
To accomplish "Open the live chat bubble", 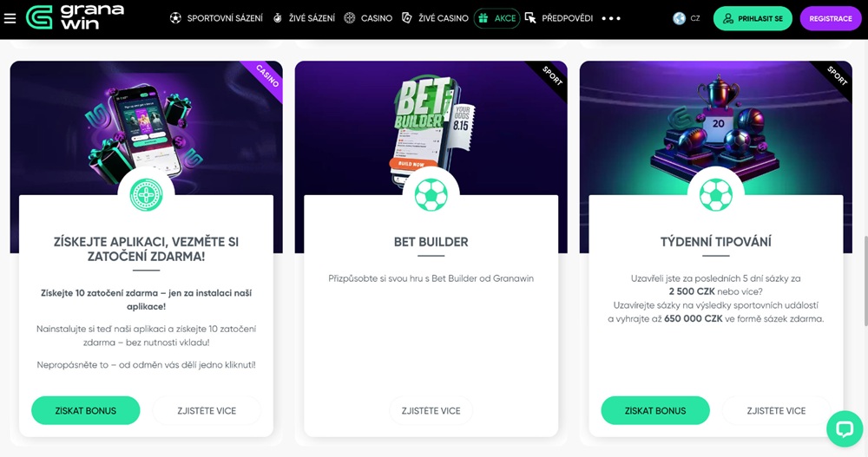I will pyautogui.click(x=845, y=428).
